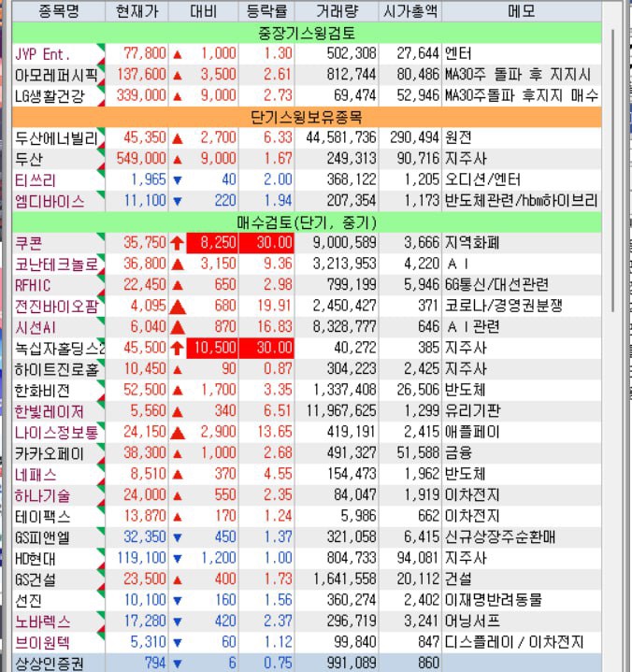Select the 상상인증권 highlighted row name
The image size is (632, 672).
[x=50, y=664]
